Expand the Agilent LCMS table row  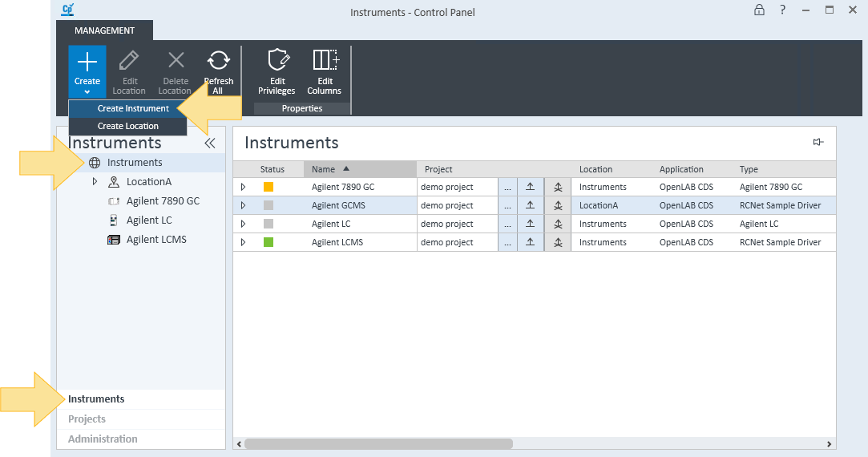tap(243, 242)
